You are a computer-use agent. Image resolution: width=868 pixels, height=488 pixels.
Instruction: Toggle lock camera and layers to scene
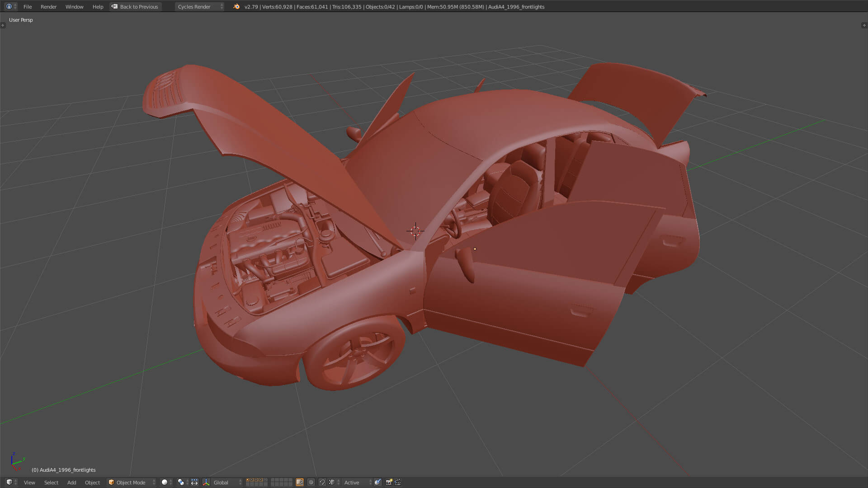pyautogui.click(x=299, y=482)
